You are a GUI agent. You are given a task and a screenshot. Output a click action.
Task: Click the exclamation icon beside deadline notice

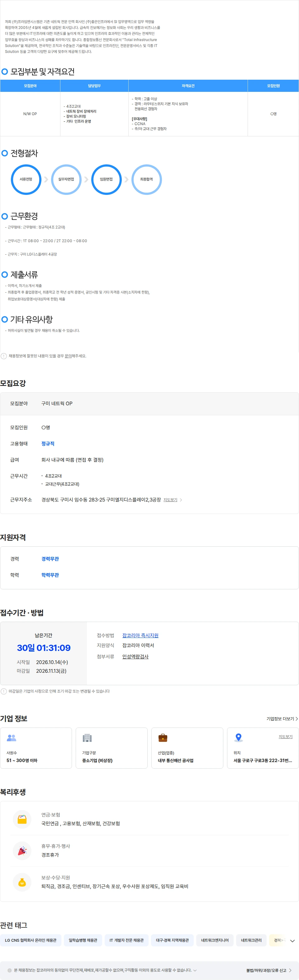(4, 691)
